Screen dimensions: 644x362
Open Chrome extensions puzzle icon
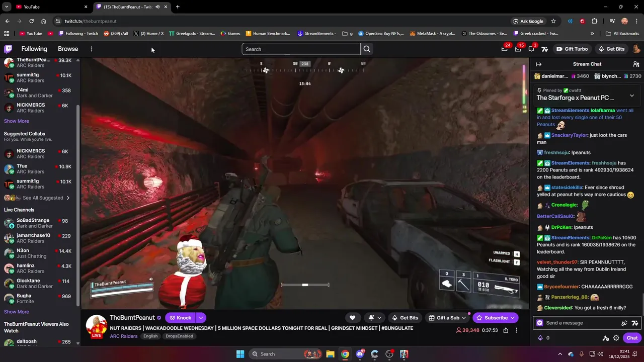(x=595, y=21)
